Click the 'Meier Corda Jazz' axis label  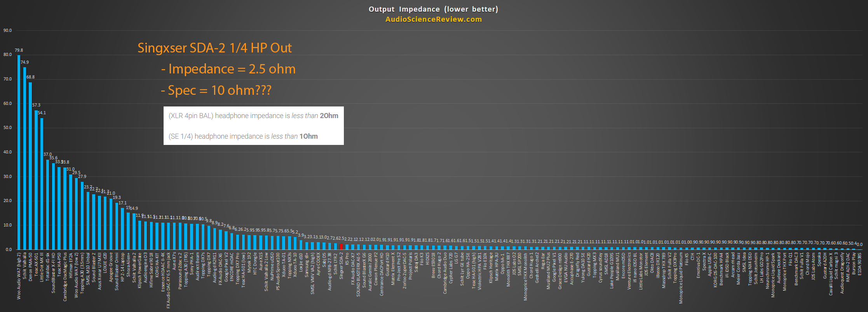pos(739,268)
